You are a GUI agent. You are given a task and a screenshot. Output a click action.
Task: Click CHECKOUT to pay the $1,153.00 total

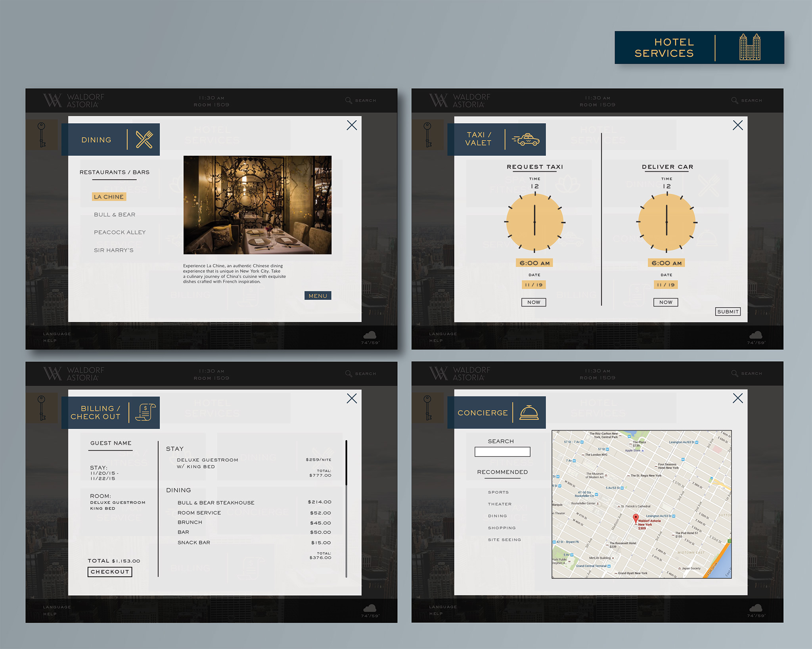(110, 572)
